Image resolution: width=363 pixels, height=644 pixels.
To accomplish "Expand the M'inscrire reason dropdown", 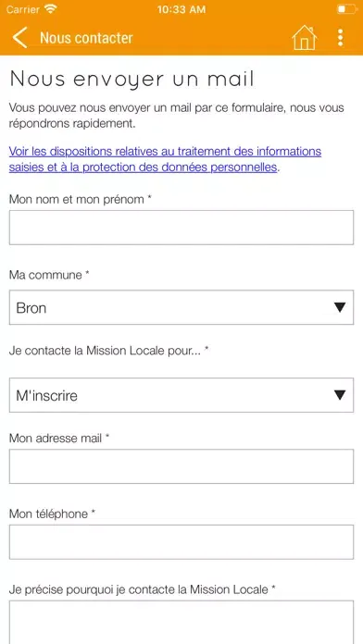I will (181, 395).
